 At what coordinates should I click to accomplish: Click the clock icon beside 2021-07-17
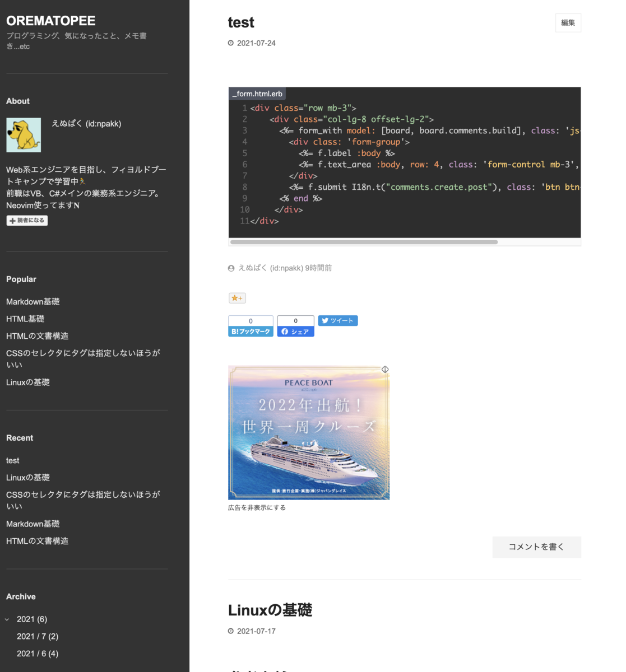(231, 631)
